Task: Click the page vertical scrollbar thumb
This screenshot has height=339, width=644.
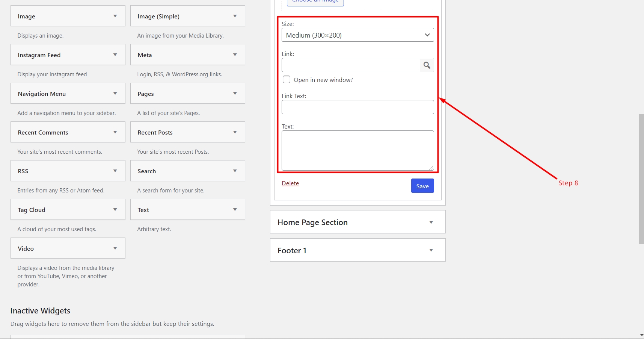Action: tap(641, 179)
